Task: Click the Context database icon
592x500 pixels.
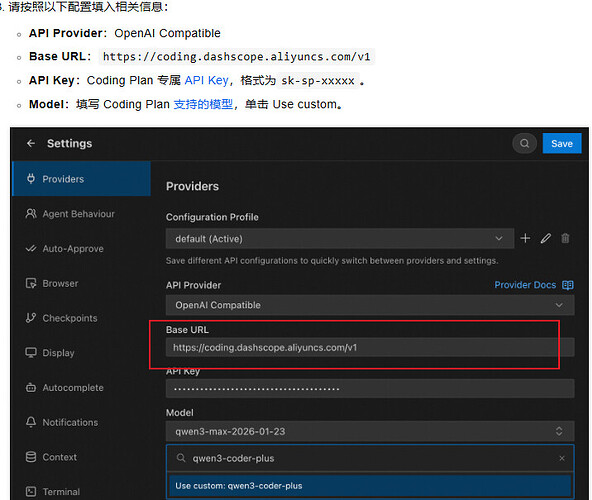Action: pos(31,457)
